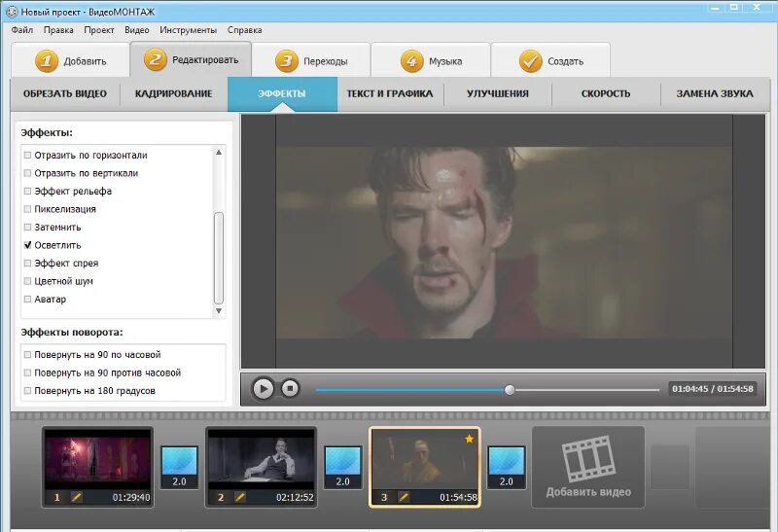Screen dimensions: 778x532
Task: Click clip 1 duration 01:29:40
Action: (x=131, y=497)
